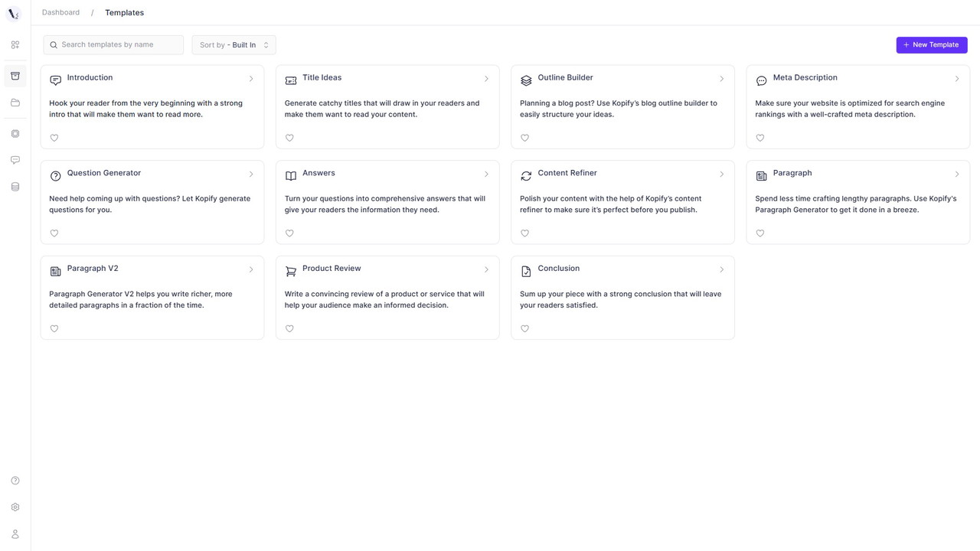Click the Kopify logo at top left
The height and width of the screenshot is (551, 980).
click(13, 13)
